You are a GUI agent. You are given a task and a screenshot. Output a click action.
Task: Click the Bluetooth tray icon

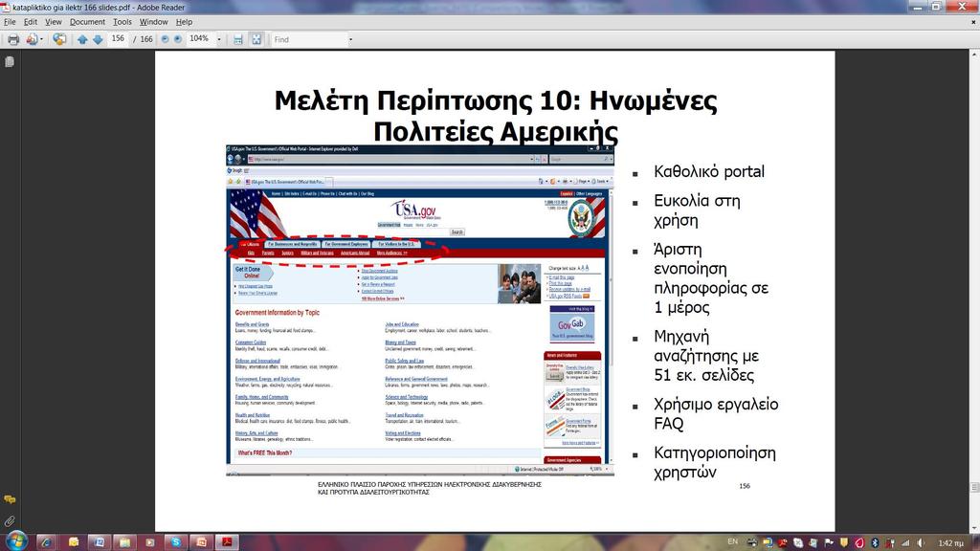(x=875, y=543)
